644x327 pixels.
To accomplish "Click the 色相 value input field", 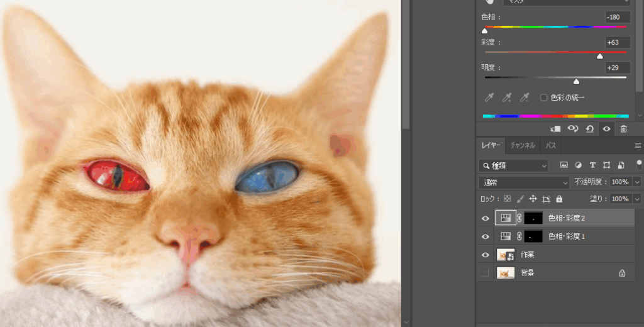I will tap(617, 17).
